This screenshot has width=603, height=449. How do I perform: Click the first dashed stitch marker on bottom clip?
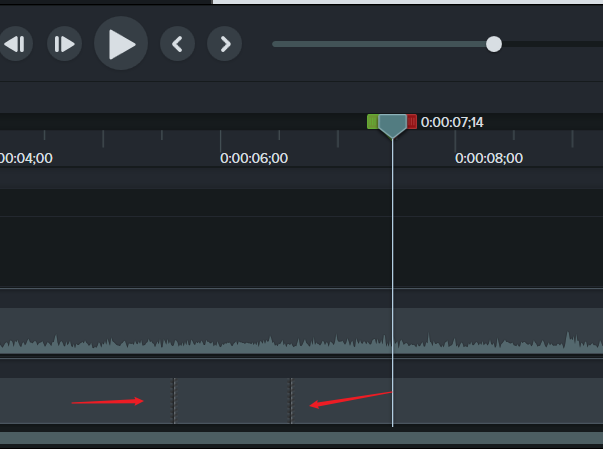pos(174,401)
